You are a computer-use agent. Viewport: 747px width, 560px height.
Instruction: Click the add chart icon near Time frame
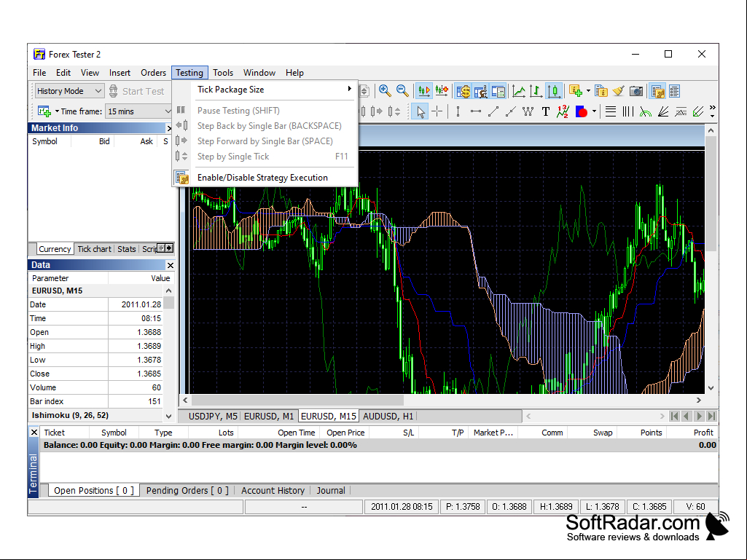tap(44, 111)
